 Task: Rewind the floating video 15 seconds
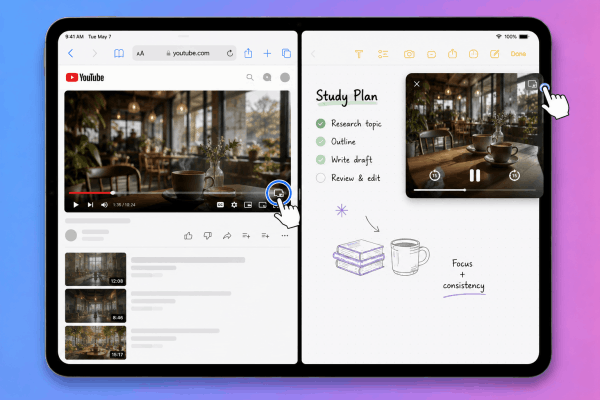pos(434,176)
